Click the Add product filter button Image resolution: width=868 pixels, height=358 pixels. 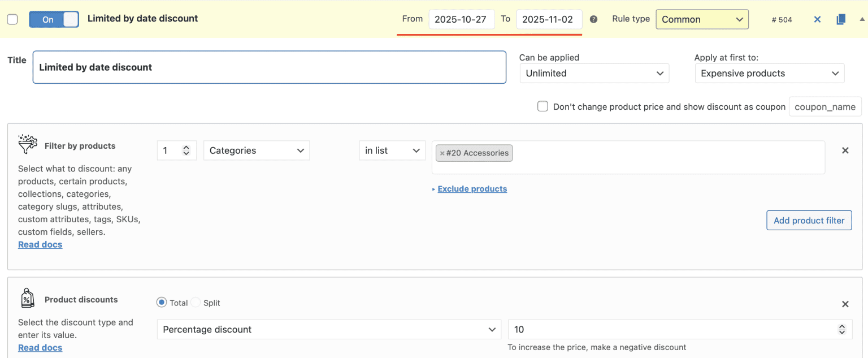pyautogui.click(x=809, y=221)
